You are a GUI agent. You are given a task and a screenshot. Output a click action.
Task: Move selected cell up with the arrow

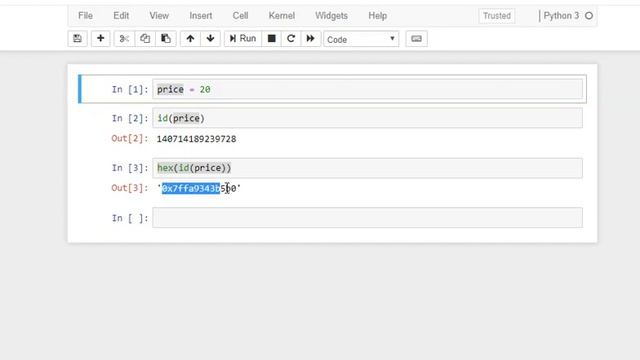(x=190, y=39)
